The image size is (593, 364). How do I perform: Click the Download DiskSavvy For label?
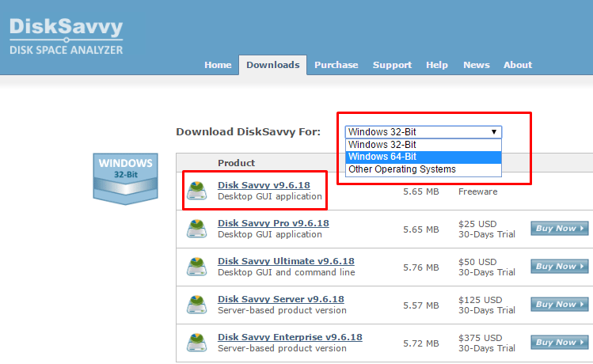248,132
